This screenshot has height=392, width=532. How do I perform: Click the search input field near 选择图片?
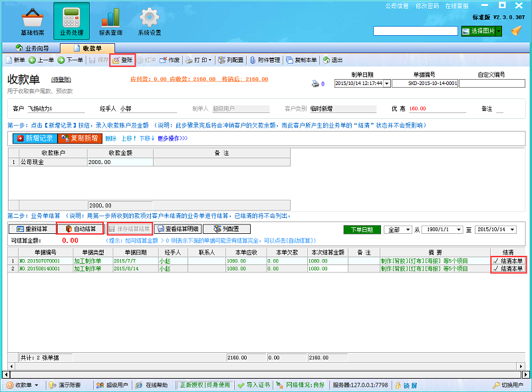(416, 29)
